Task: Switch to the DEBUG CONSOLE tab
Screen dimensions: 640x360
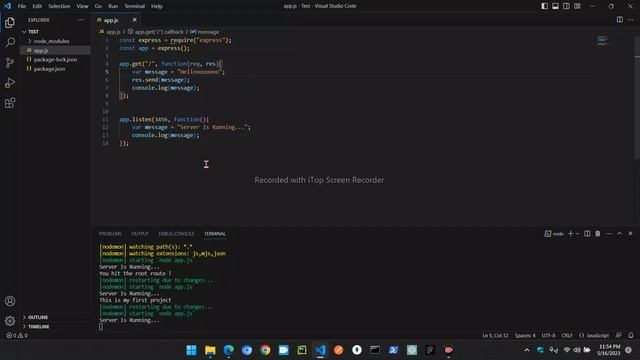Action: pyautogui.click(x=176, y=234)
